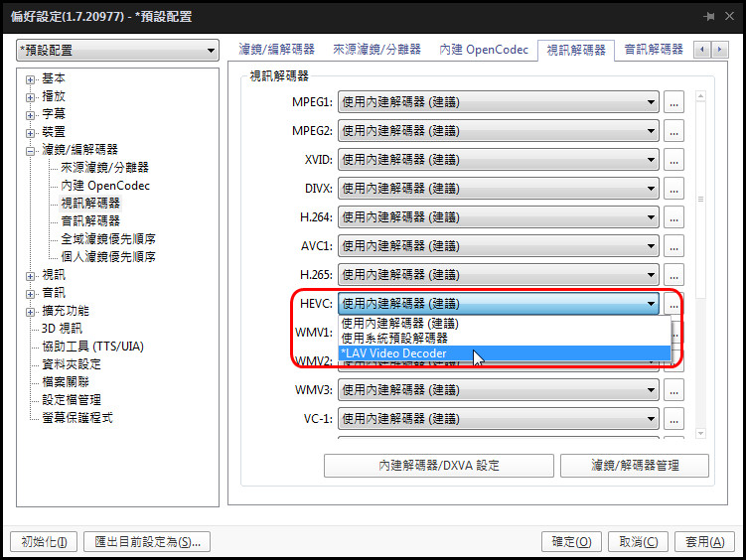The height and width of the screenshot is (560, 746).
Task: Select 使用系統預設解碼器 option in list
Action: coord(505,338)
